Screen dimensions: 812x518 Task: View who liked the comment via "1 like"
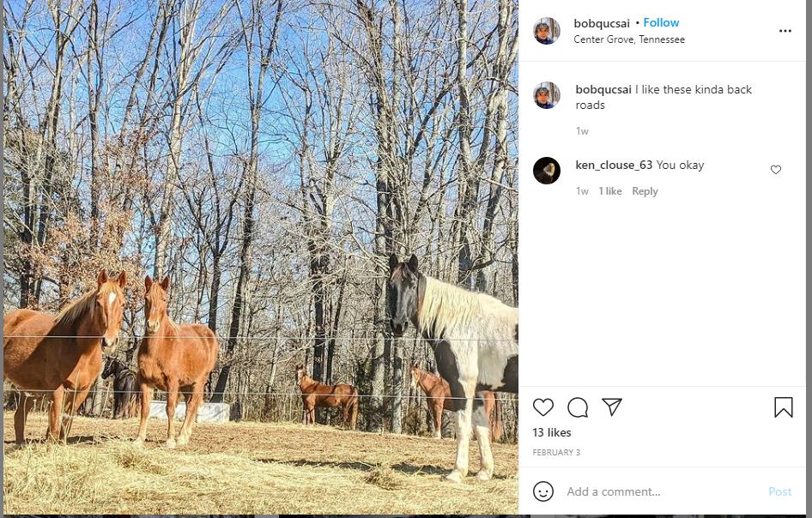pos(610,191)
